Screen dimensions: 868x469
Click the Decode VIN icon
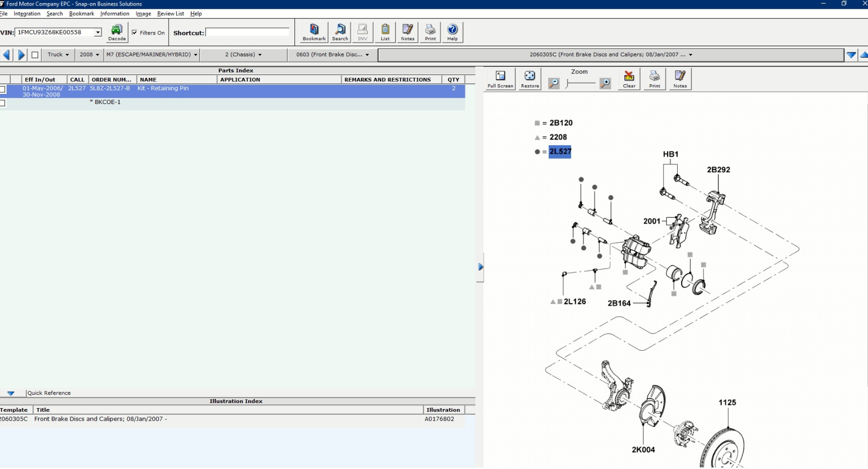coord(117,32)
